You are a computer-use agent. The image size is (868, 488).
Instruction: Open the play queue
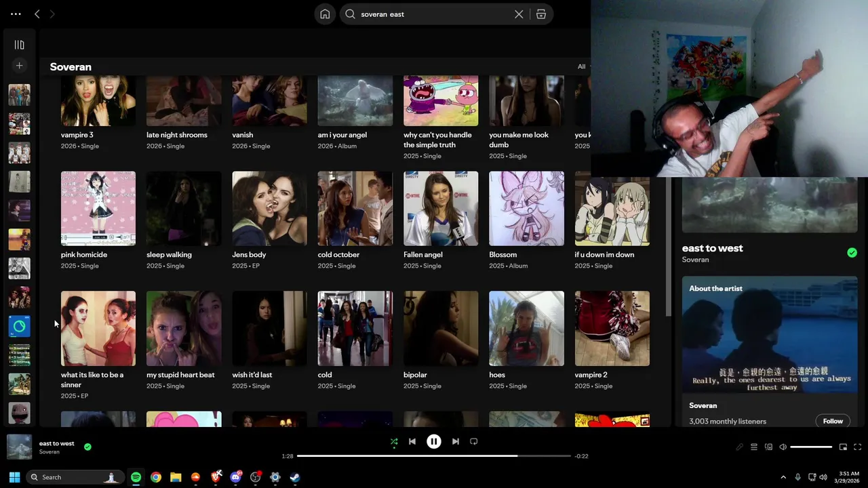point(753,447)
